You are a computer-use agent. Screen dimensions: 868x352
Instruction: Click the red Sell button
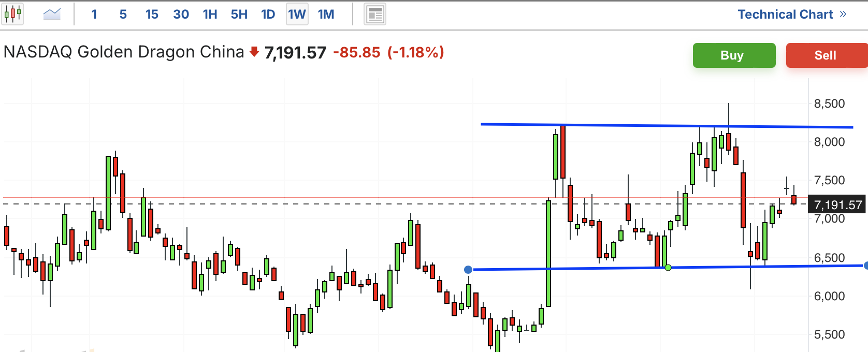click(827, 55)
